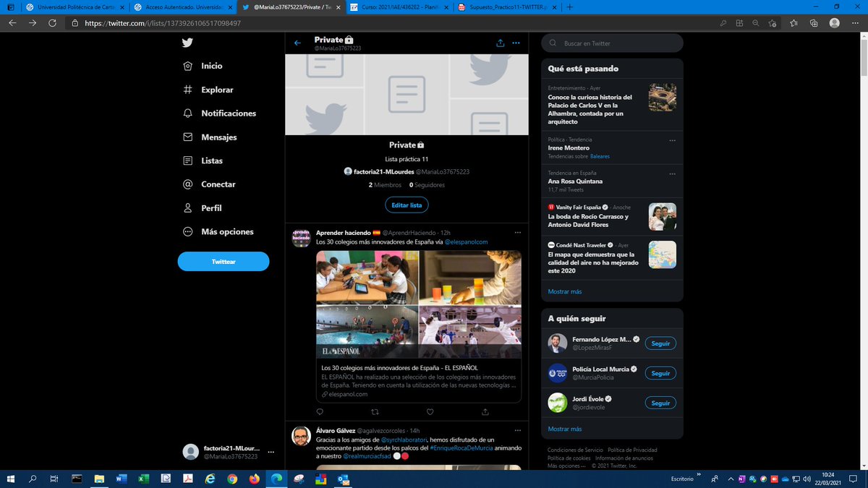Open Word from the Windows taskbar

tap(121, 479)
